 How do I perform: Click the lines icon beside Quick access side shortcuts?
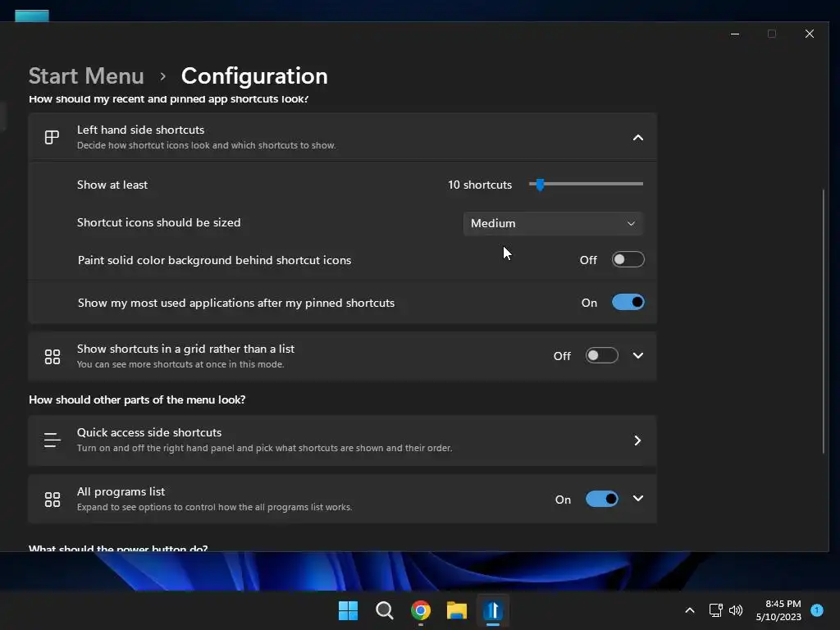pyautogui.click(x=52, y=441)
